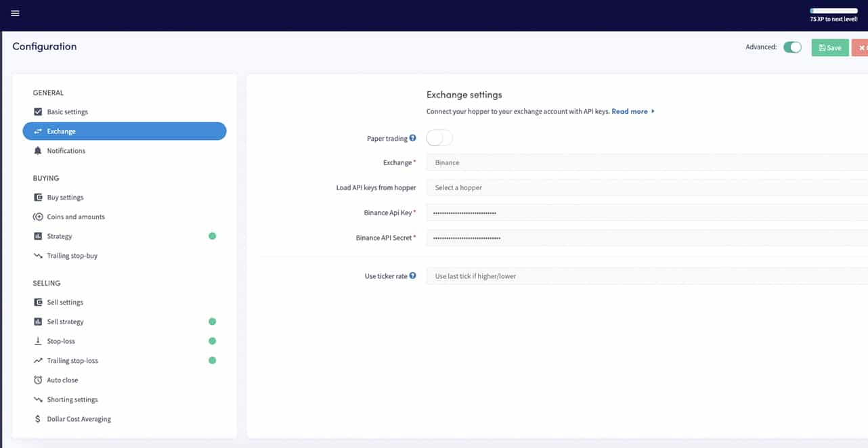Click the green Save button
The height and width of the screenshot is (448, 868).
[x=830, y=47]
